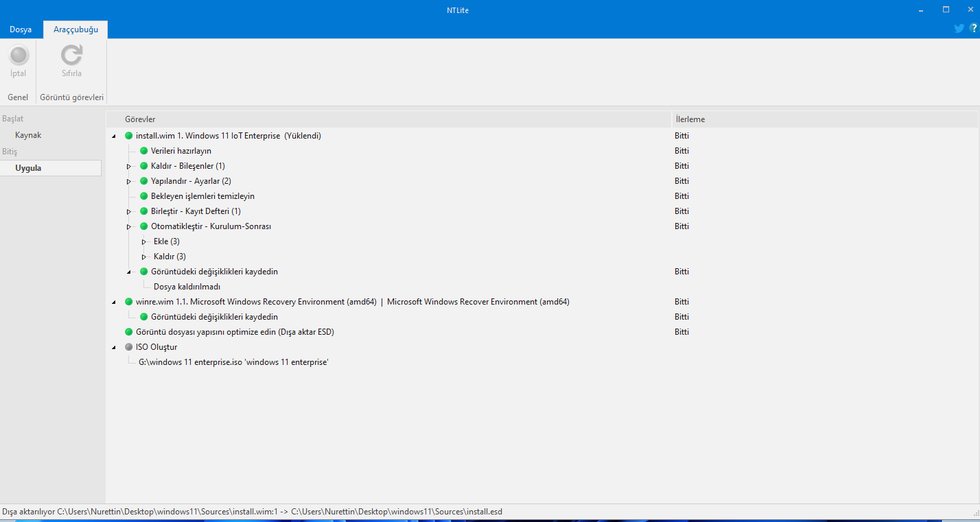The image size is (980, 522).
Task: Click the green dot beside Verileri hazırlayın
Action: tap(144, 151)
